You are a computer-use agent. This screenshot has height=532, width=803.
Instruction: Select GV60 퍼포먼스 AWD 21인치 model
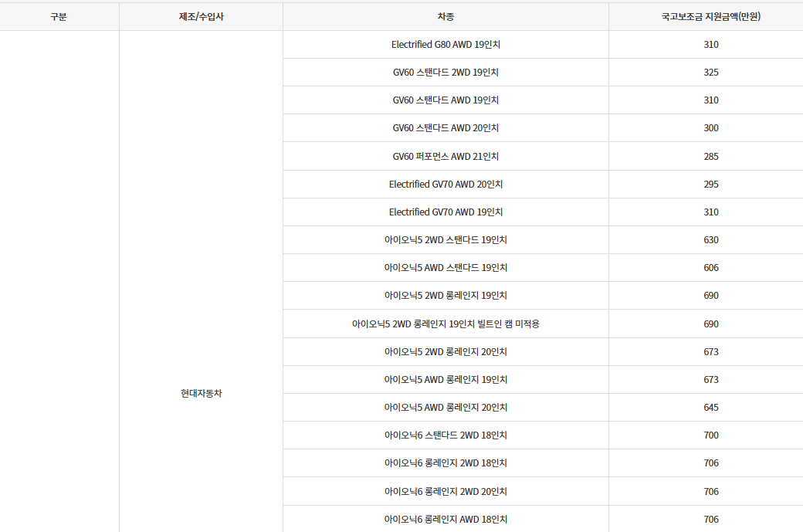[x=446, y=156]
